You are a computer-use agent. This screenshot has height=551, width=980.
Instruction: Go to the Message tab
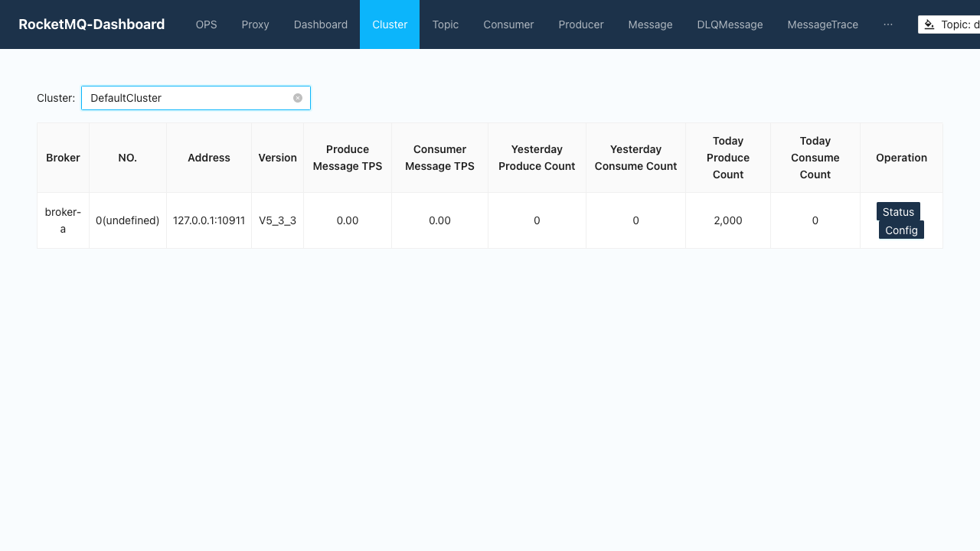[651, 24]
